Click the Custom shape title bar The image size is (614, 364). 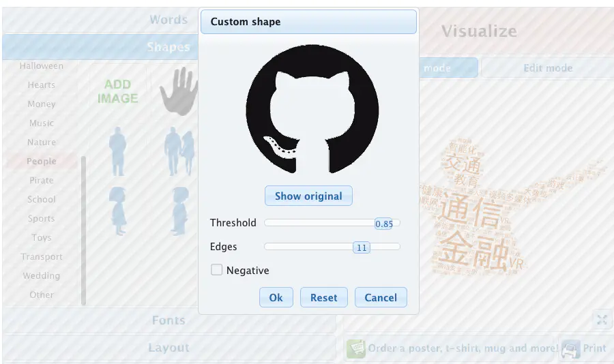[308, 22]
